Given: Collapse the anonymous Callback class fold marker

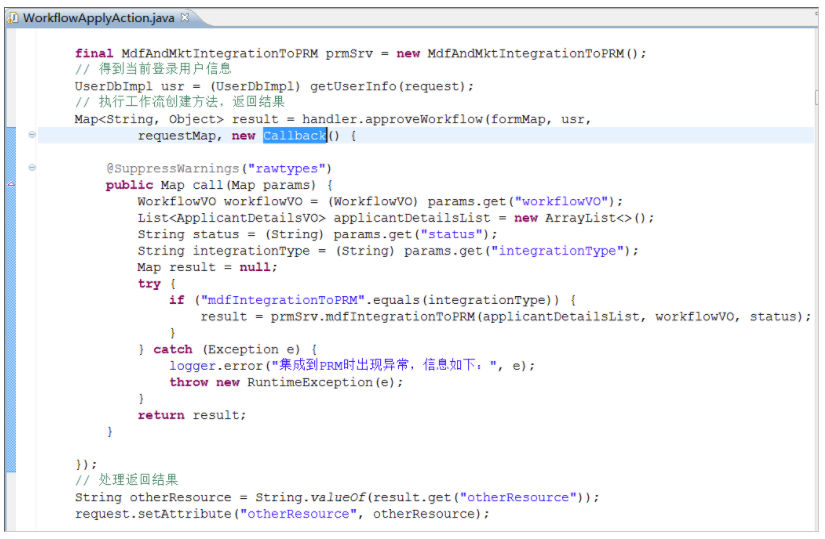Looking at the screenshot, I should (32, 135).
